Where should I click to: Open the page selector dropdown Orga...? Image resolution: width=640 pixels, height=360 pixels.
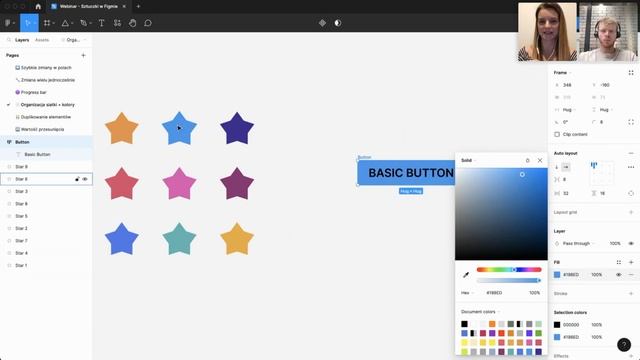(x=73, y=40)
